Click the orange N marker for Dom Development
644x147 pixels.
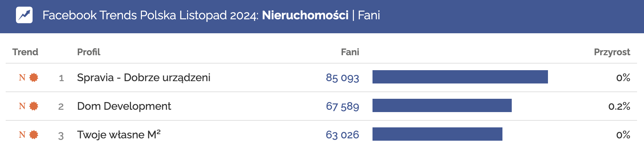[x=22, y=106]
